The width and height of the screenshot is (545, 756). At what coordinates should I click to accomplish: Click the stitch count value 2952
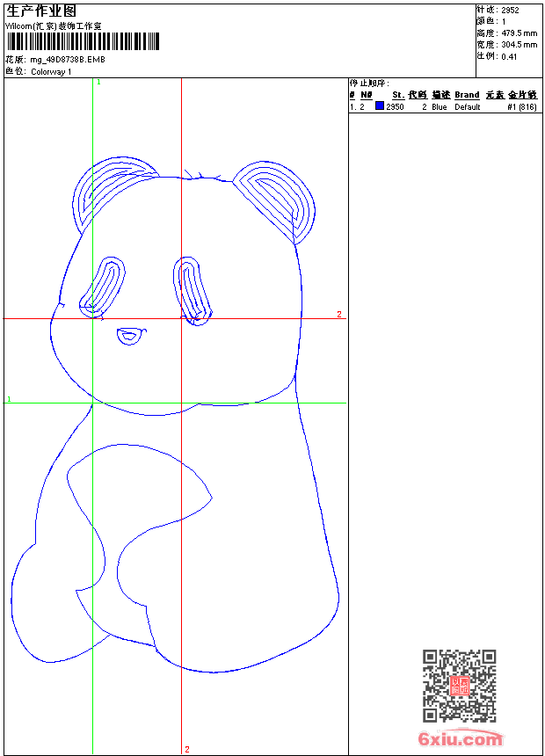510,11
